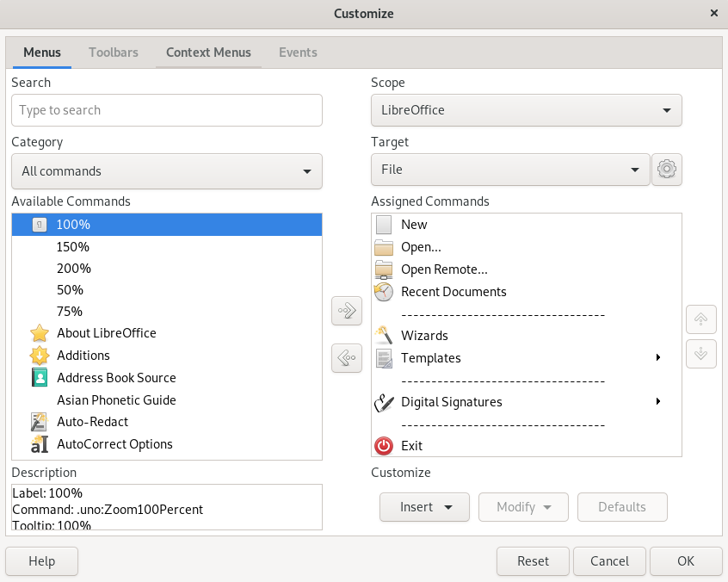Move assigned command up with arrow
This screenshot has width=728, height=582.
[x=700, y=319]
